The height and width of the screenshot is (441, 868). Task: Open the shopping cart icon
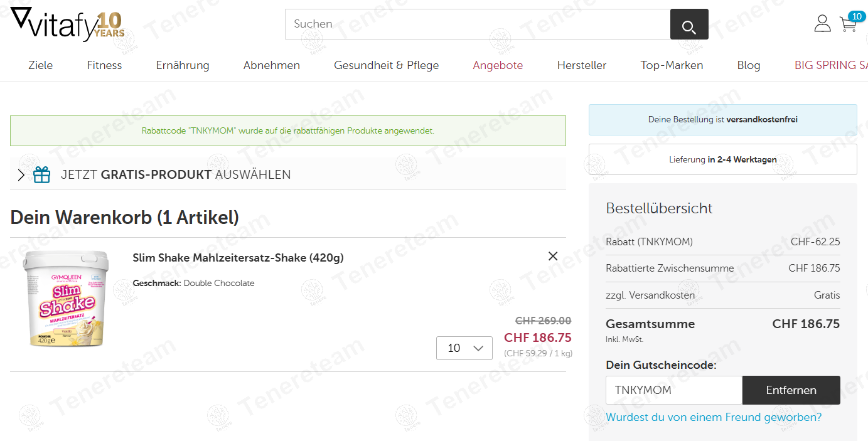(x=849, y=24)
